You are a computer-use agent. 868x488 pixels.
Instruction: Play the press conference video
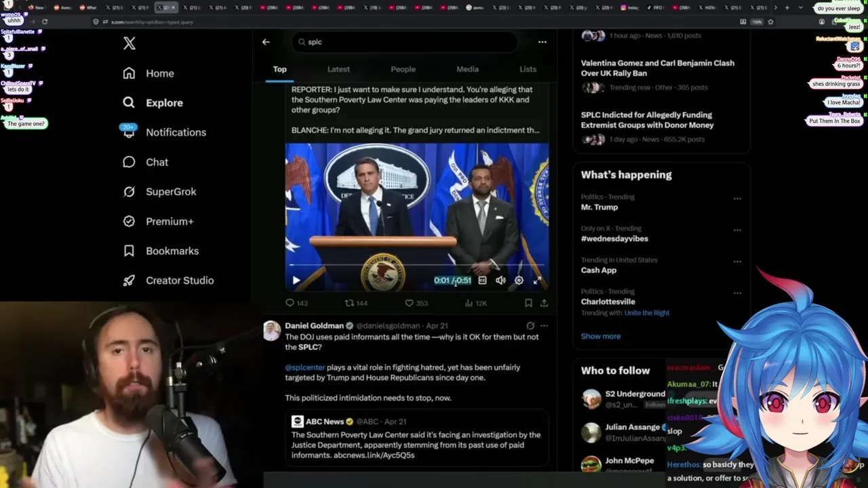296,280
